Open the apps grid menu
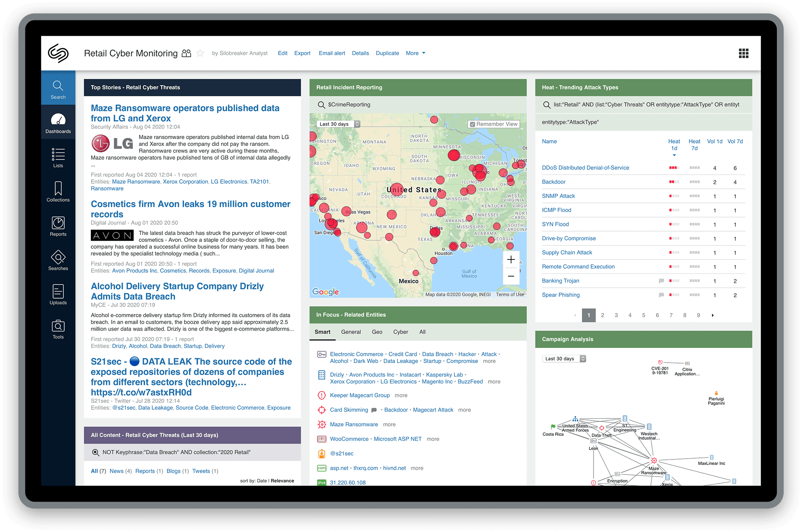 coord(743,53)
